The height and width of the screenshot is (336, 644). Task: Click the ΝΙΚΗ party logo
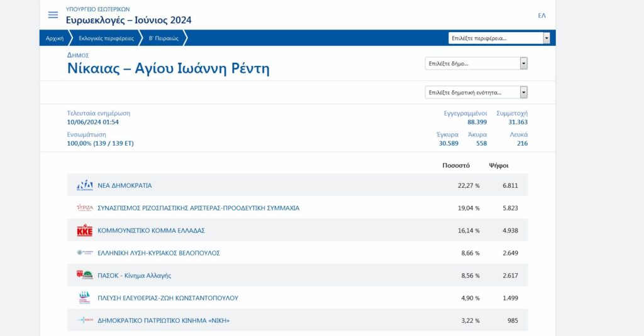[x=85, y=320]
